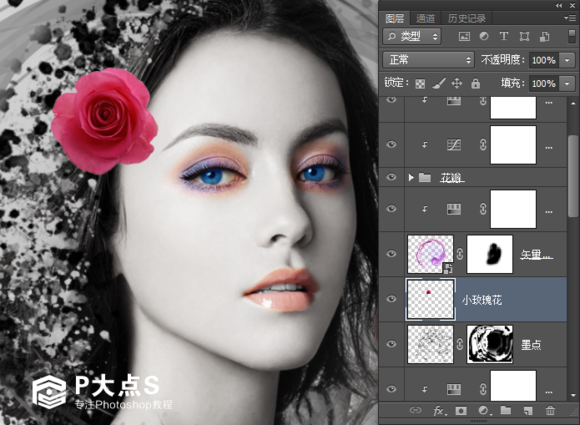Screen dimensions: 580x425
Task: Open the 正常 blend mode dropdown
Action: coord(428,60)
